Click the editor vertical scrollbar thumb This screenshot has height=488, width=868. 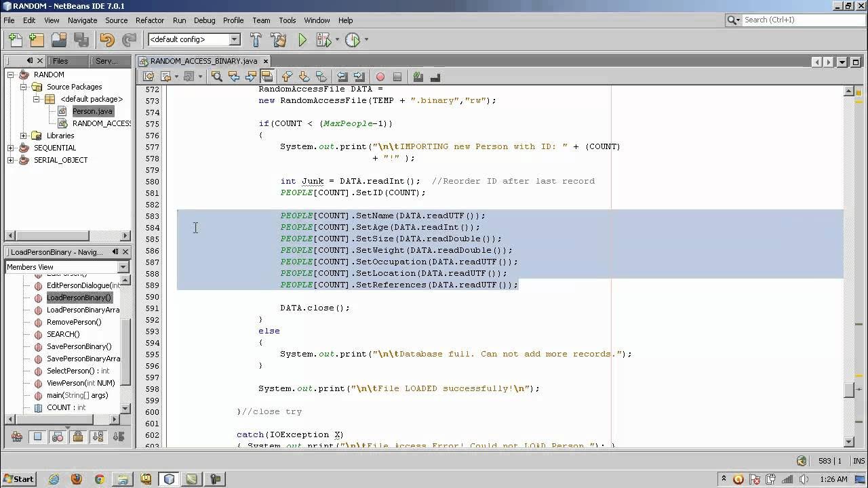tap(849, 390)
